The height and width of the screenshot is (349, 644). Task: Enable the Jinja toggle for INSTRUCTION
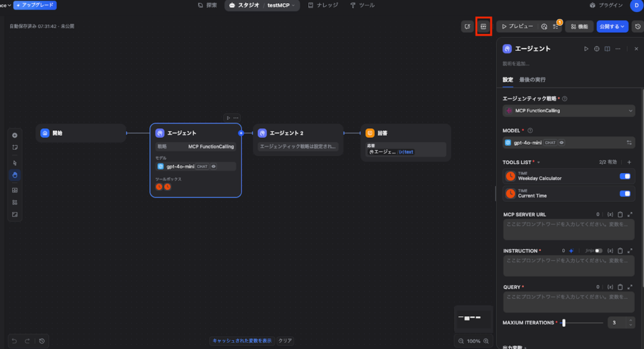[x=598, y=251]
